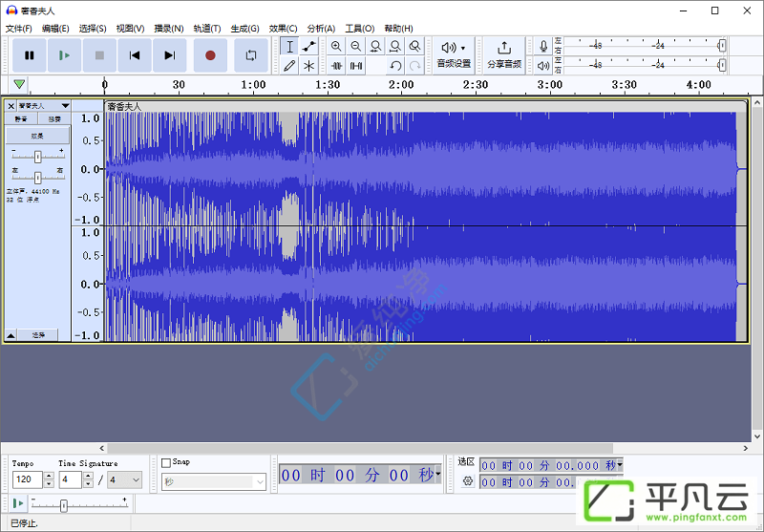
Task: Open the 文件(F) menu
Action: 19,29
